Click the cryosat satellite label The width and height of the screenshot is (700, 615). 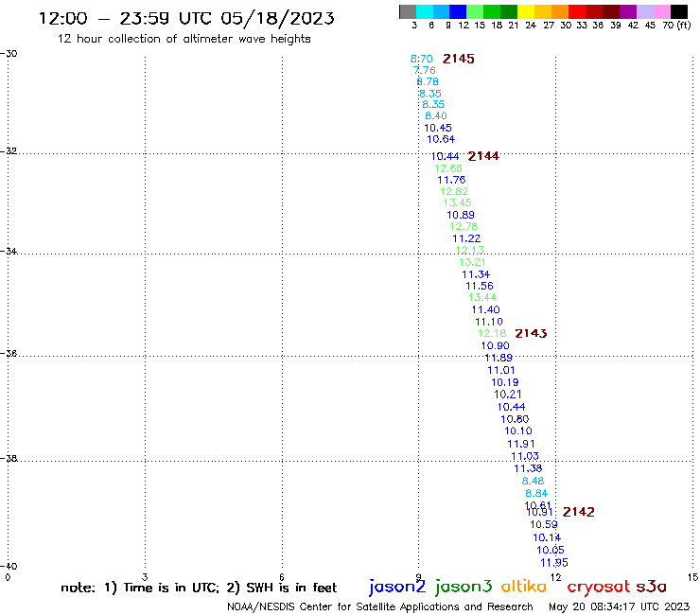pos(599,587)
